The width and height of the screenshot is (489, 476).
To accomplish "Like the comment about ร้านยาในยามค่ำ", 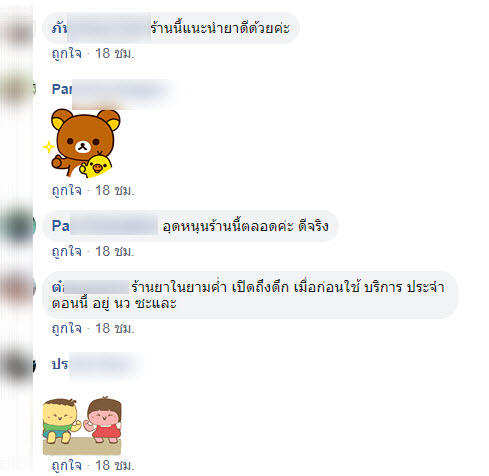I will coord(67,328).
